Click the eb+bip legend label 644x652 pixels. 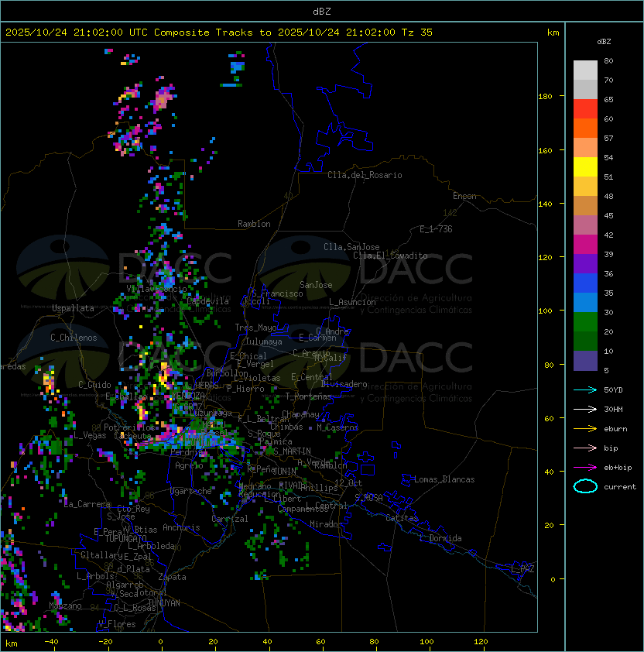[618, 468]
